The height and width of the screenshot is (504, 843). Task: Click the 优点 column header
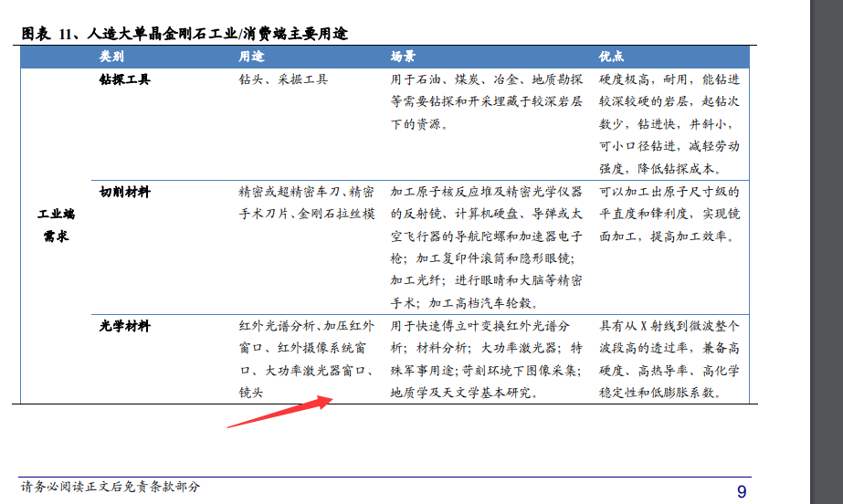612,56
